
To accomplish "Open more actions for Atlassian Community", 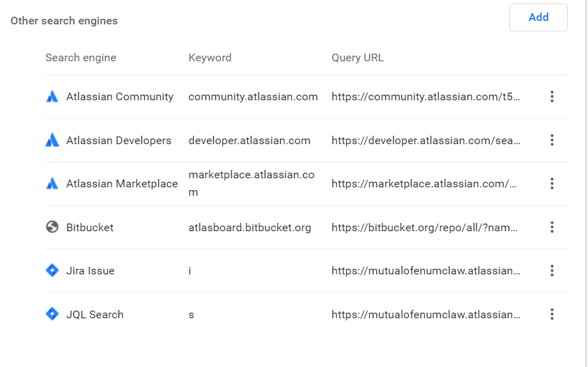I will 552,96.
